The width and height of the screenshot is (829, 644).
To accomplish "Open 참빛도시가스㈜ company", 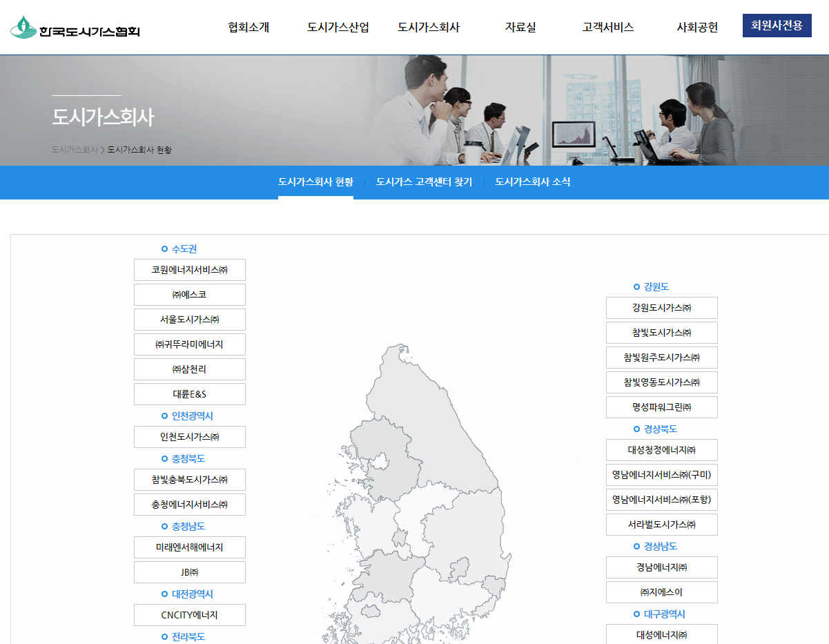I will 662,333.
